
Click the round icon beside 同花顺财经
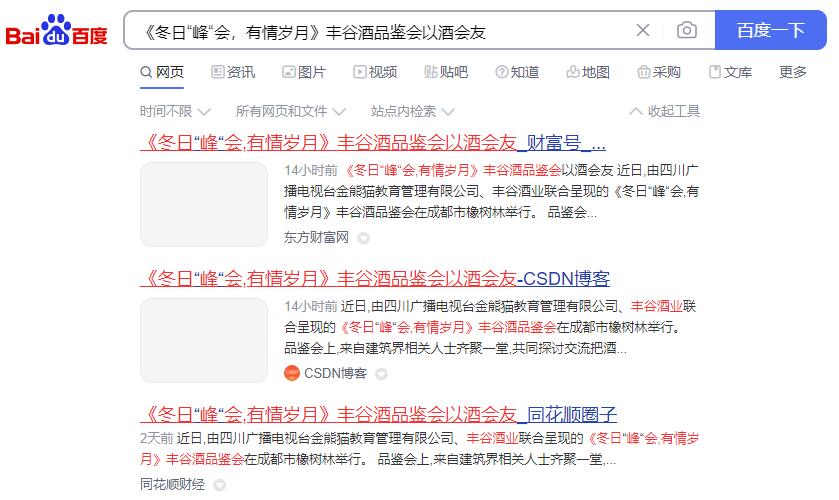219,485
